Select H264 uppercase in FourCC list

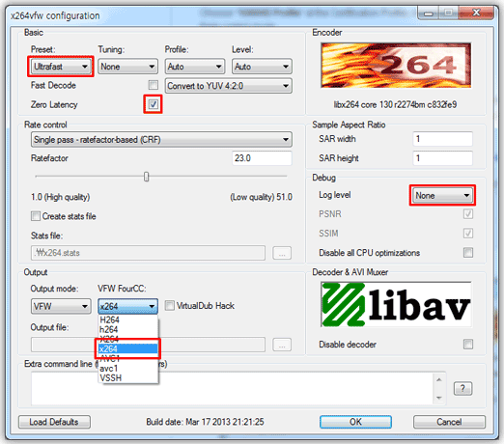tap(127, 319)
